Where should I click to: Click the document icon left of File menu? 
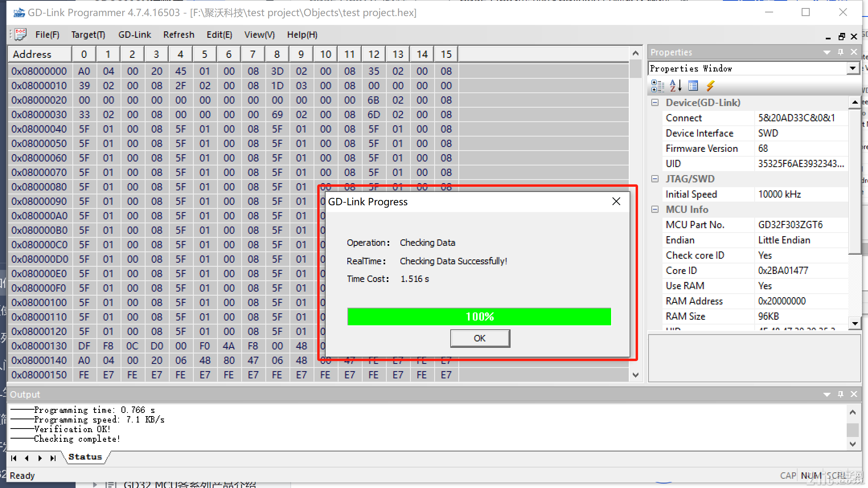tap(20, 35)
